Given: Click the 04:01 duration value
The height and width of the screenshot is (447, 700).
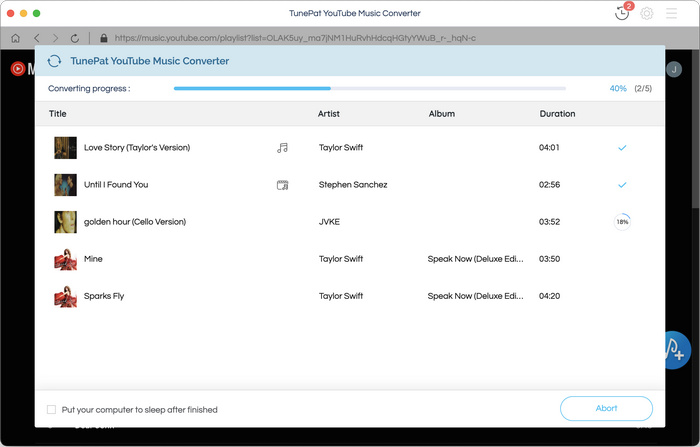Looking at the screenshot, I should pos(549,148).
